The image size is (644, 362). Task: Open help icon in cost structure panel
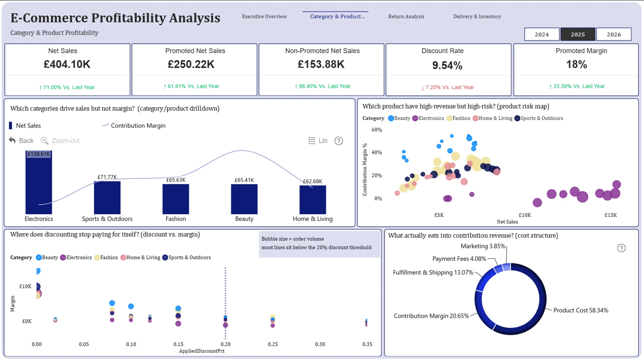[x=622, y=248]
